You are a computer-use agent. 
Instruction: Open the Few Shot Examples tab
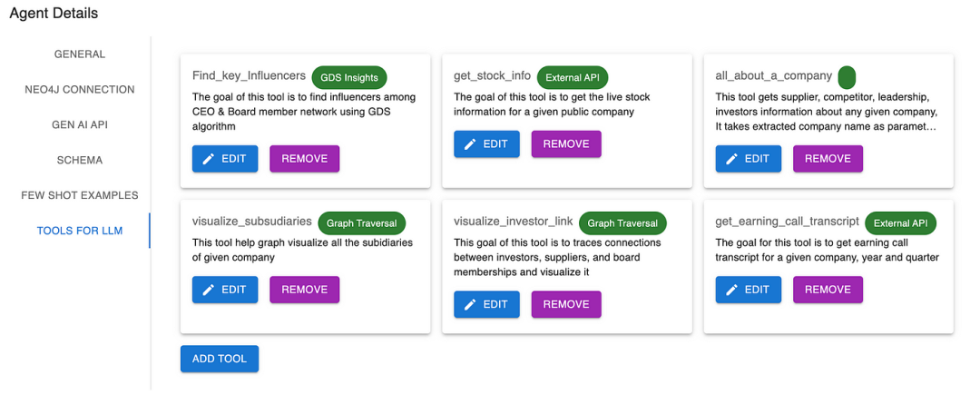tap(80, 195)
